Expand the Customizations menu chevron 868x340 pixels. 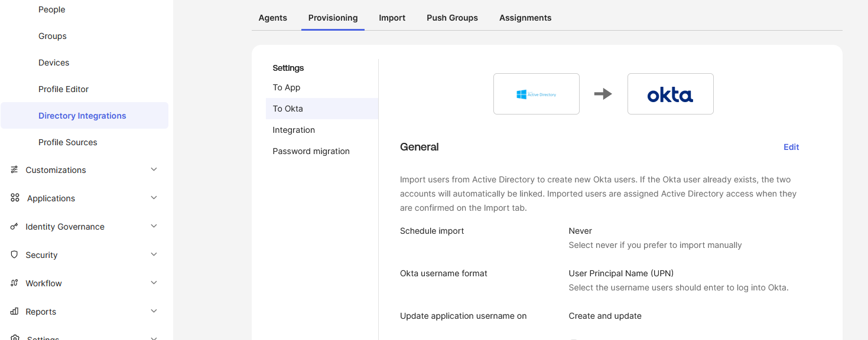154,169
